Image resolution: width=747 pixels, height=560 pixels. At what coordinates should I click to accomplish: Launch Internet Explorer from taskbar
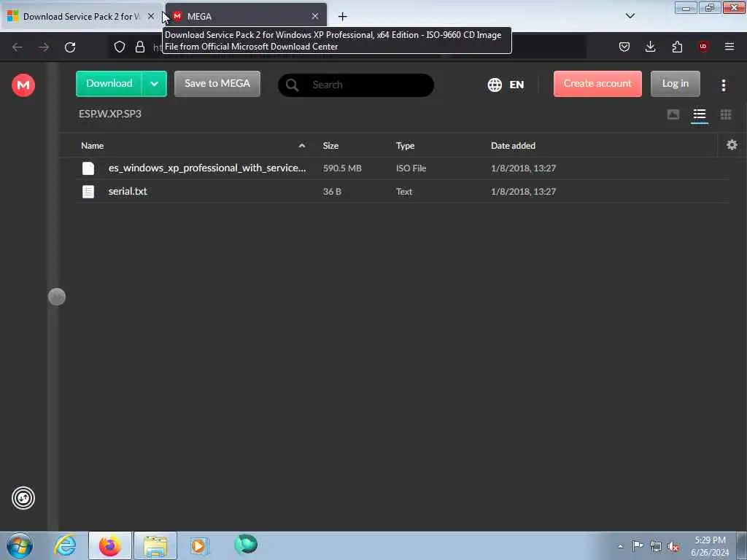[65, 545]
